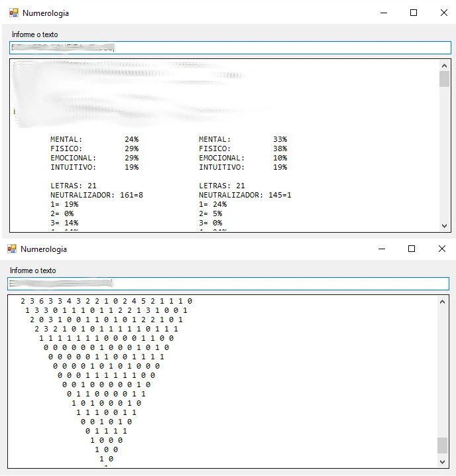Minimize the upper Numerologia window
Image resolution: width=456 pixels, height=476 pixels.
383,13
